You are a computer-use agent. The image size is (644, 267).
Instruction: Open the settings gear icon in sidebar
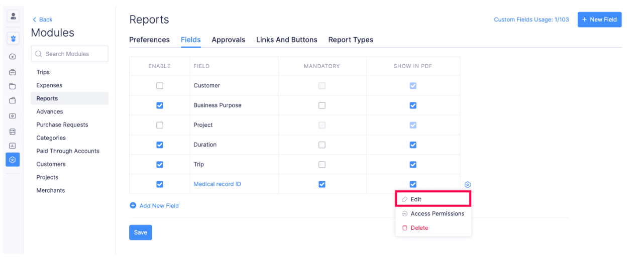[x=13, y=160]
